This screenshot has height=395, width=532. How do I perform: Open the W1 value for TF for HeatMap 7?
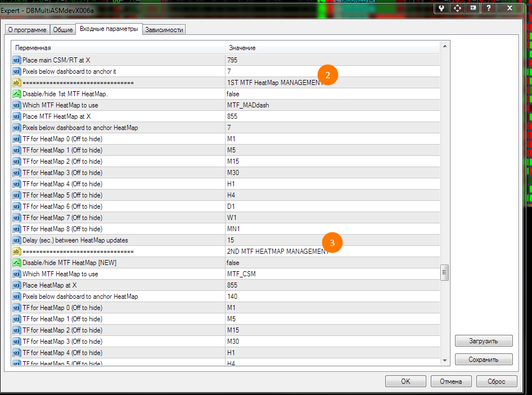point(332,218)
